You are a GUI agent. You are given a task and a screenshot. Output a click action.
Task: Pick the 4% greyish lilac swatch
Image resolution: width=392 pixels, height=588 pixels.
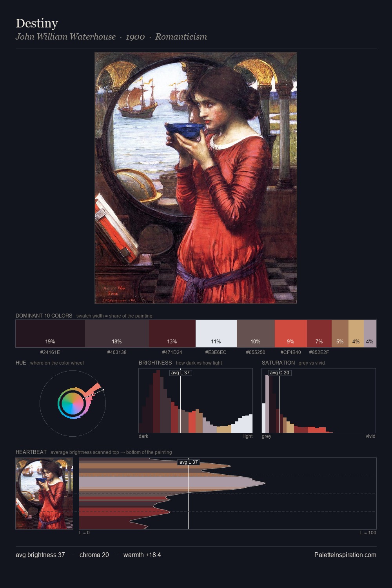point(370,334)
